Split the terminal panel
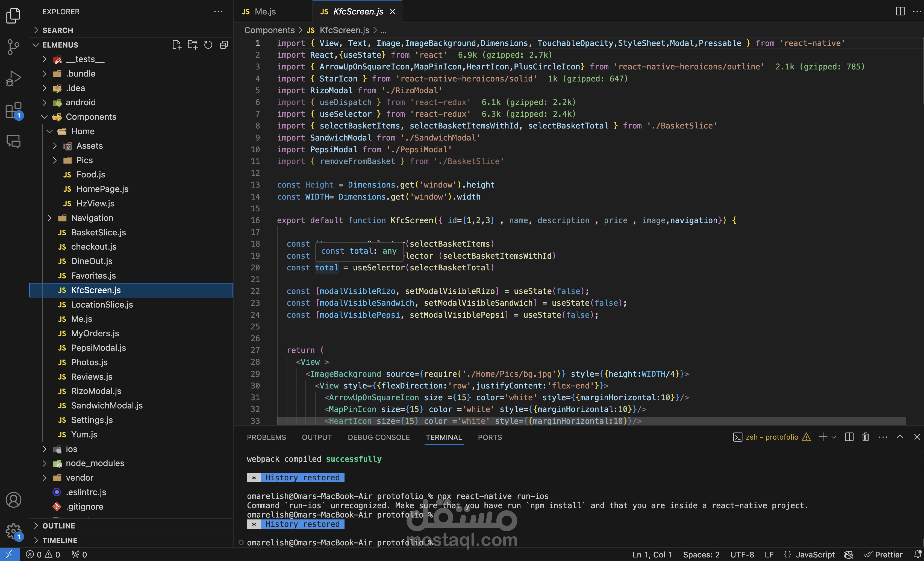Screen dimensions: 924x561 click(x=849, y=437)
